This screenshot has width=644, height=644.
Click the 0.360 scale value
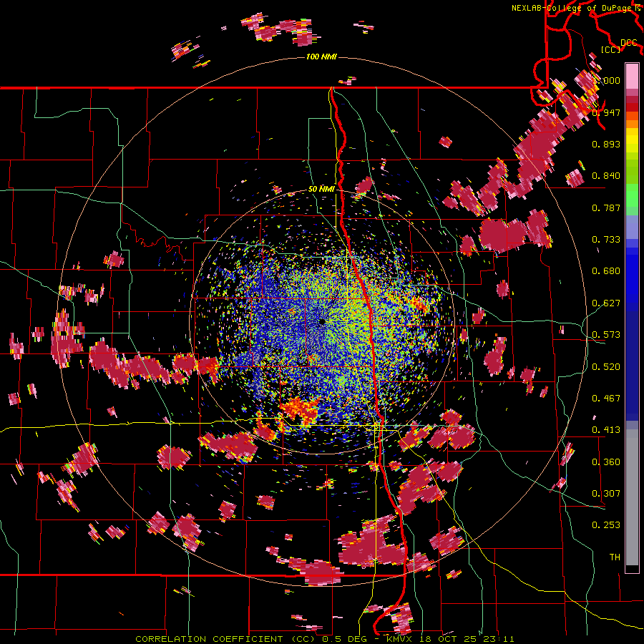click(606, 462)
